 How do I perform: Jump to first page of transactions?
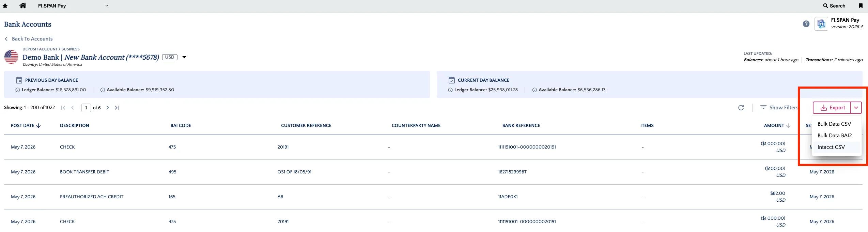click(x=63, y=108)
